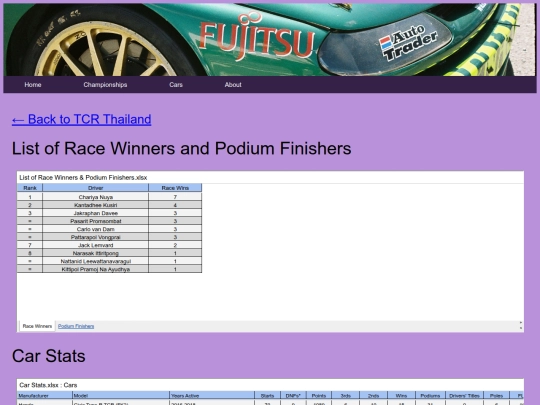Viewport: 540px width, 405px height.
Task: Follow the Back to TCR Thailand link
Action: coord(82,119)
